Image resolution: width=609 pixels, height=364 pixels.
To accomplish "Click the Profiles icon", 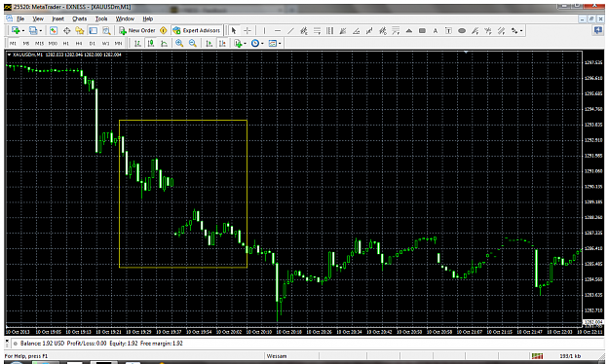I will tap(33, 30).
